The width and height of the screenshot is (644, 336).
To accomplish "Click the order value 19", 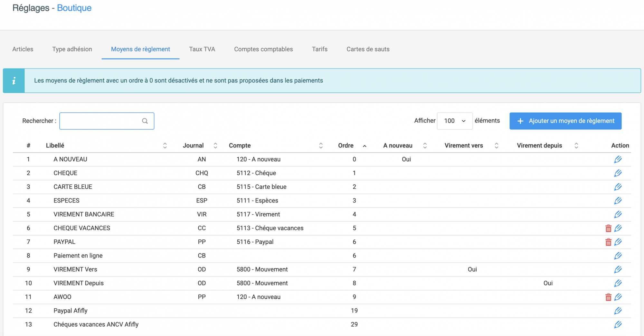I will (354, 311).
